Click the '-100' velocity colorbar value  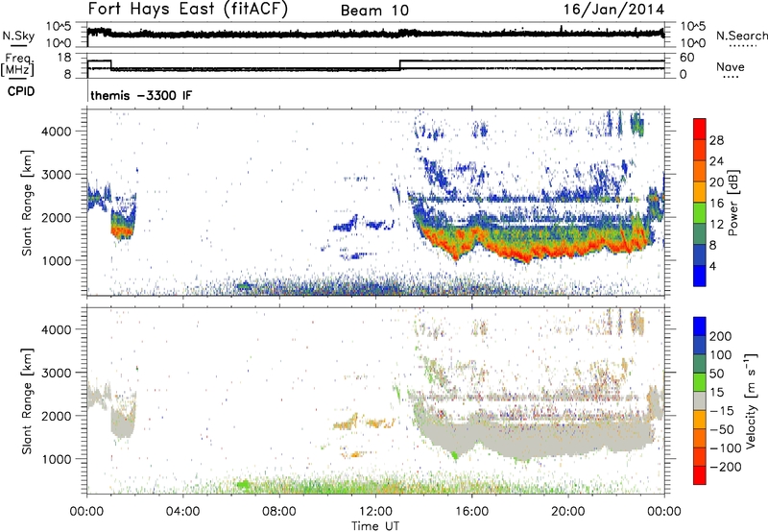point(726,448)
